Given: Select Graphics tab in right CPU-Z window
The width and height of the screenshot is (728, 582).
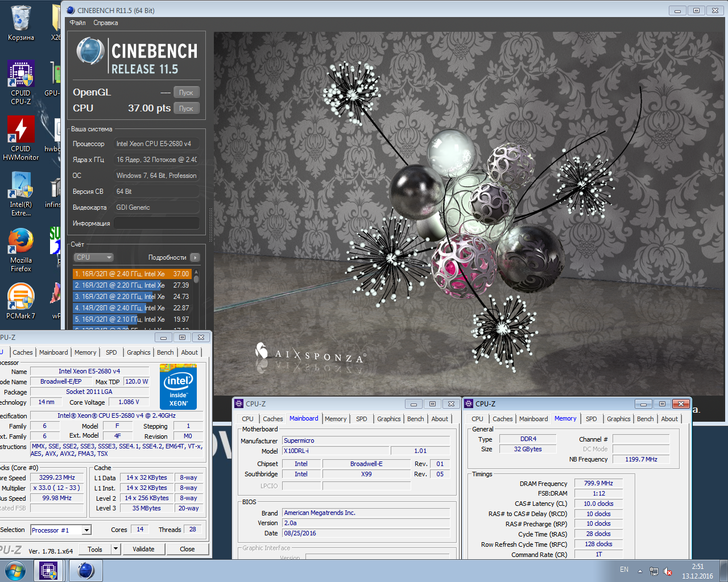Looking at the screenshot, I should tap(619, 419).
